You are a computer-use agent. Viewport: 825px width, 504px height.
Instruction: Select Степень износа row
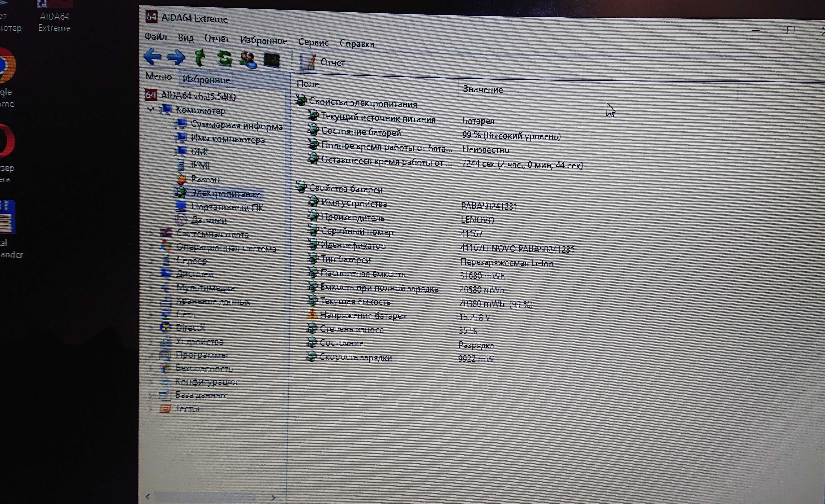pyautogui.click(x=391, y=330)
